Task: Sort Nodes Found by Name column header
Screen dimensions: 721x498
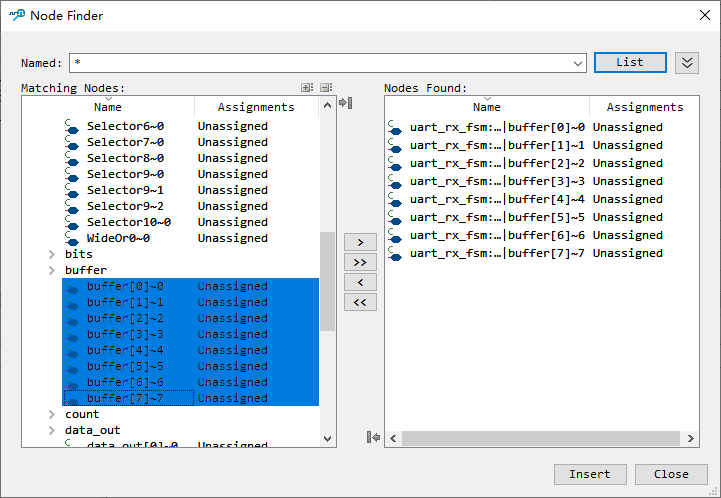Action: click(487, 107)
